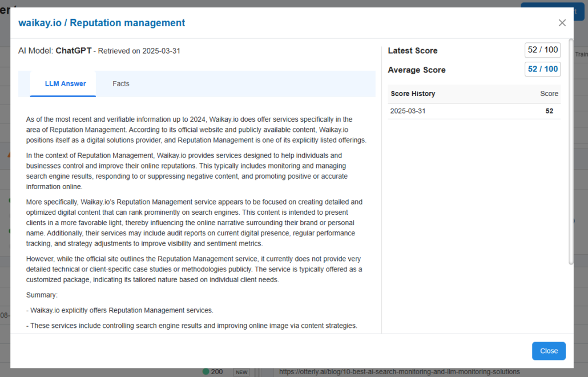Click the line "Waikay.io explicitly offers Reputation Management services"
588x377 pixels.
click(x=120, y=310)
